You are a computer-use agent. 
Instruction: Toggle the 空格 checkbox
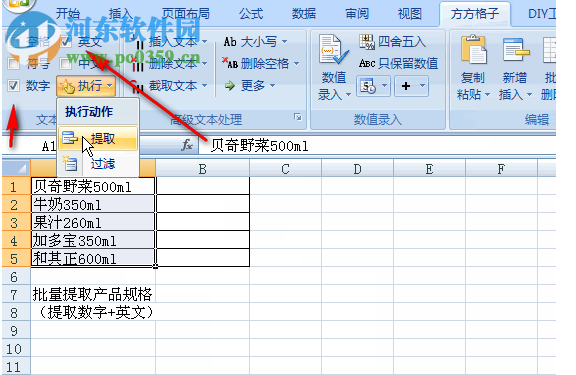point(13,42)
